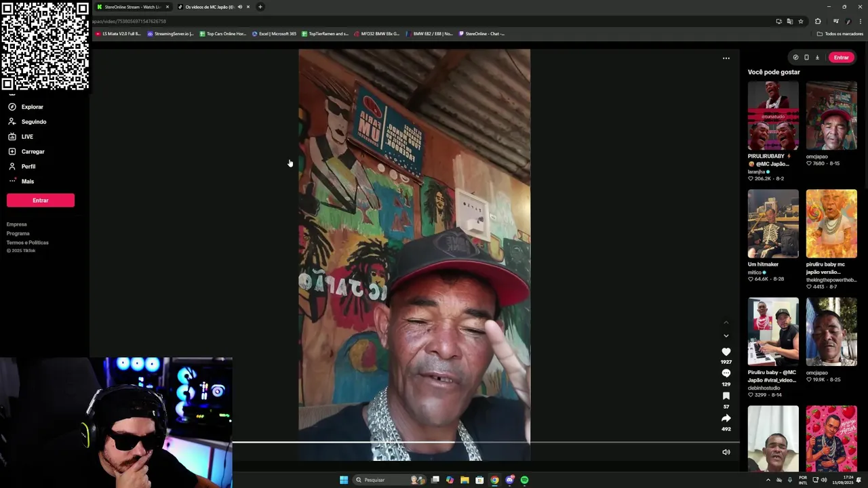The height and width of the screenshot is (488, 868).
Task: Open a new browser tab
Action: click(x=260, y=7)
